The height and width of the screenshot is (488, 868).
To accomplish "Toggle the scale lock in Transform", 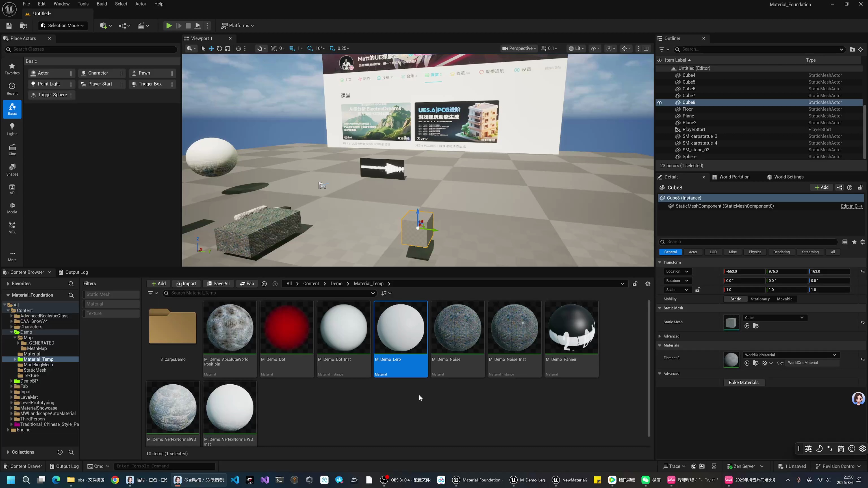I will coord(698,290).
